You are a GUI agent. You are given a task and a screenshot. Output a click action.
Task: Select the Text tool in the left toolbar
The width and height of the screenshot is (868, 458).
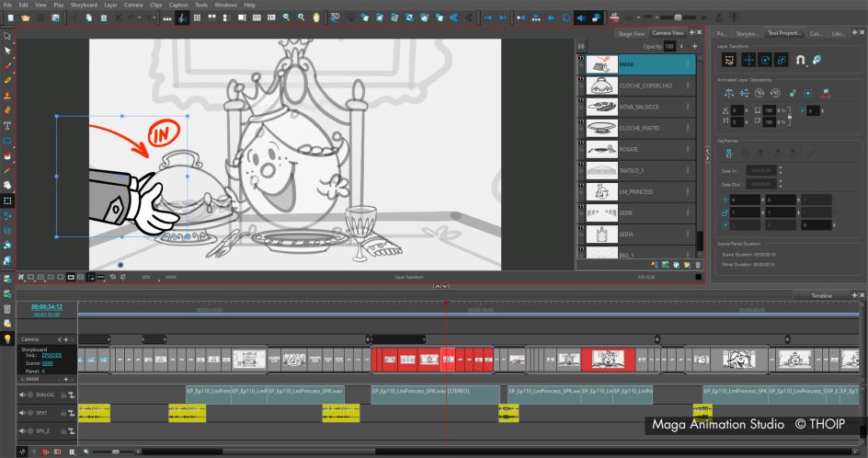7,126
